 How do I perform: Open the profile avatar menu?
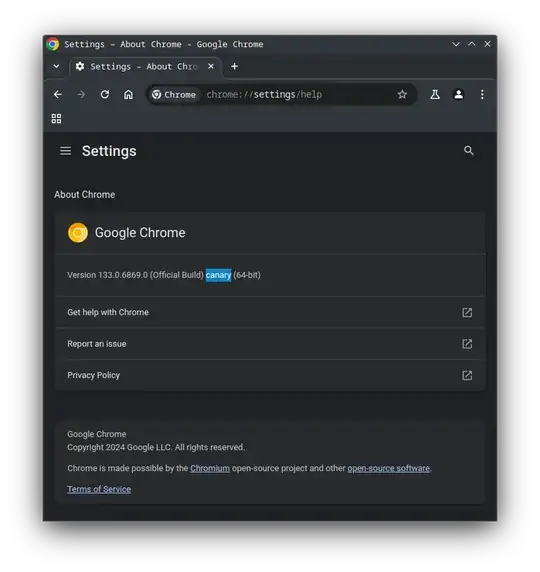click(459, 95)
